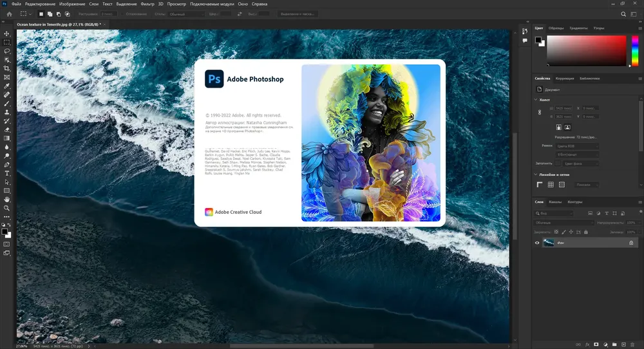Image resolution: width=644 pixels, height=349 pixels.
Task: Click the foreground color swatch in Цвет panel
Action: tap(538, 40)
